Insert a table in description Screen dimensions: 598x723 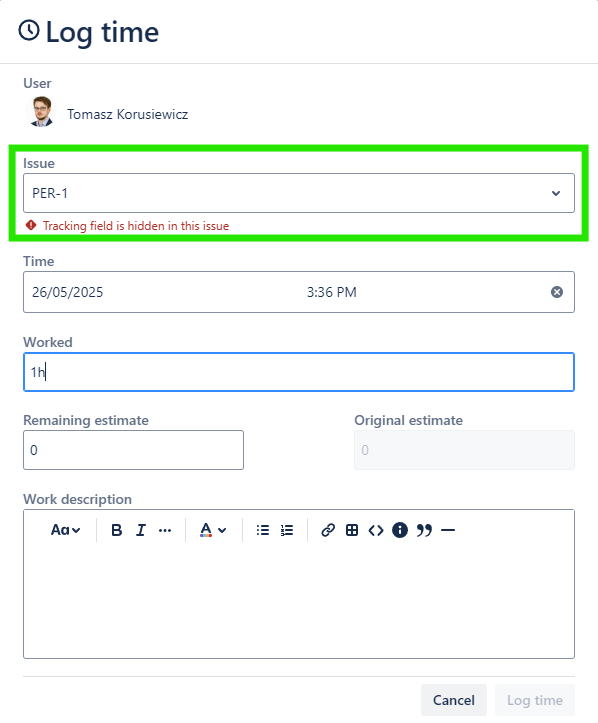click(352, 530)
